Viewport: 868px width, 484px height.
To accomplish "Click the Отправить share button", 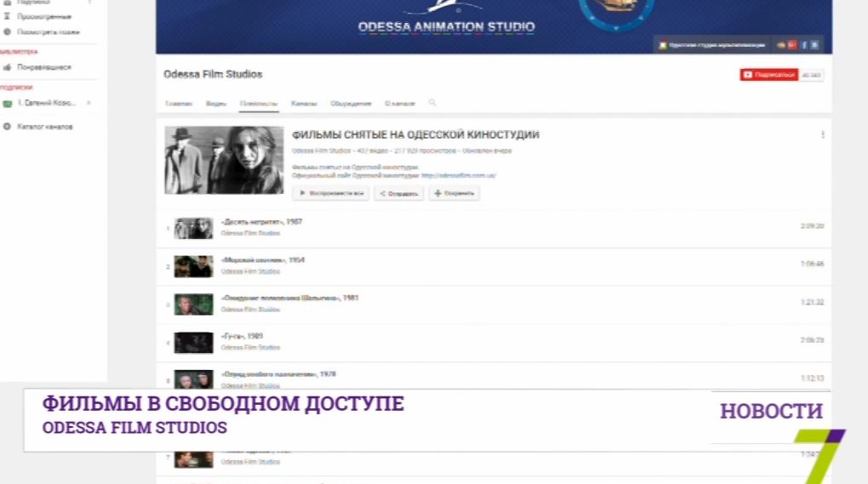I will 398,193.
